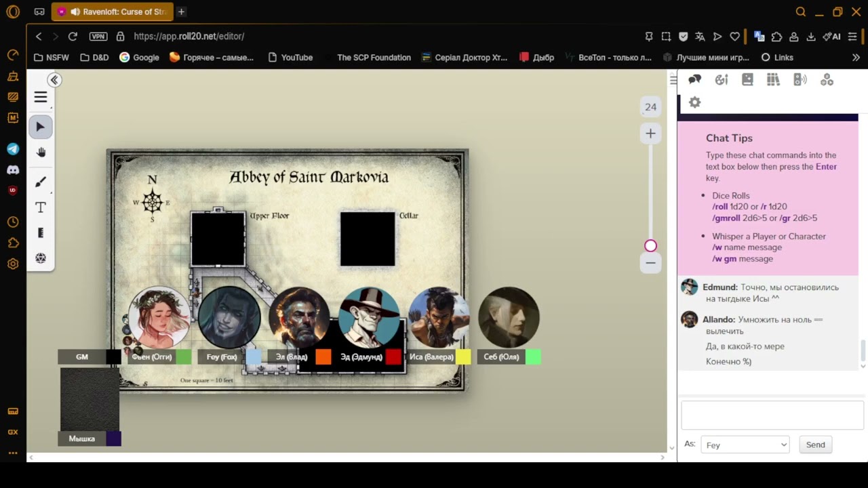Open the My Settings gear tab
Viewport: 868px width, 488px height.
(x=694, y=102)
